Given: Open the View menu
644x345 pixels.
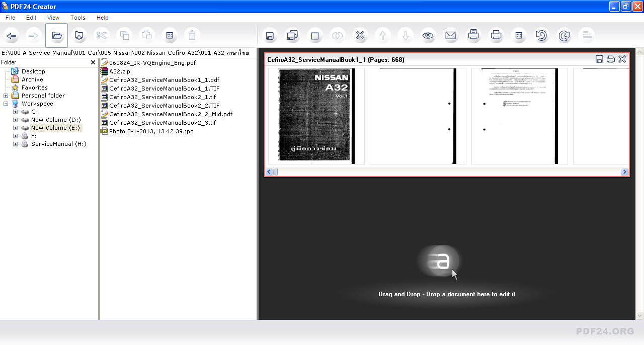Looking at the screenshot, I should [x=53, y=18].
